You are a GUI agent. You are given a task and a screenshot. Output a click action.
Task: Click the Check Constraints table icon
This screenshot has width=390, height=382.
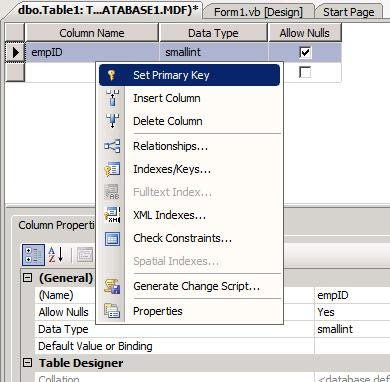pyautogui.click(x=112, y=239)
